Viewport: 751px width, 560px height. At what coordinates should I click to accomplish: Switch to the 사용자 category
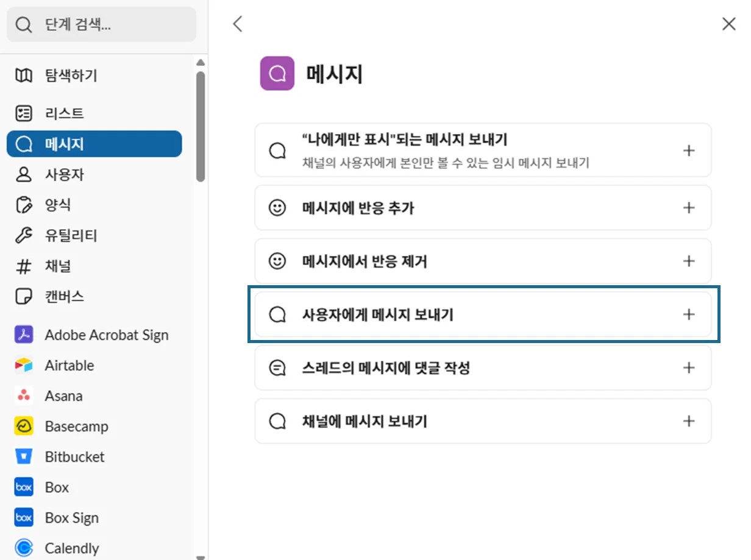[x=64, y=175]
